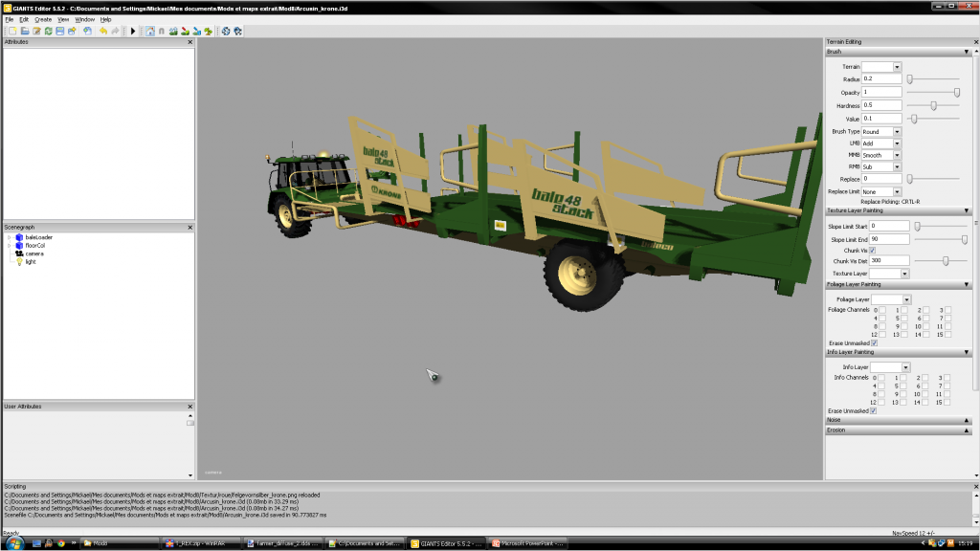
Task: Click the Save As disk-with-star icon
Action: pos(72,32)
